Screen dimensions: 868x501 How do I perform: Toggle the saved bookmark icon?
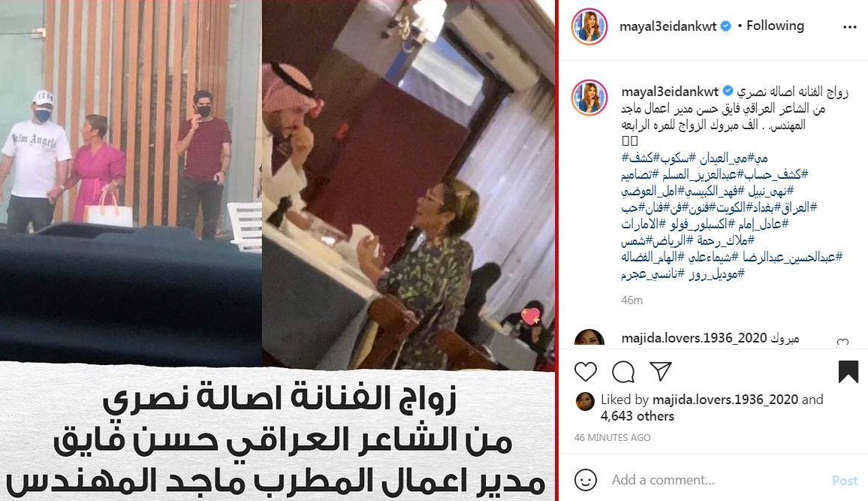[x=848, y=372]
